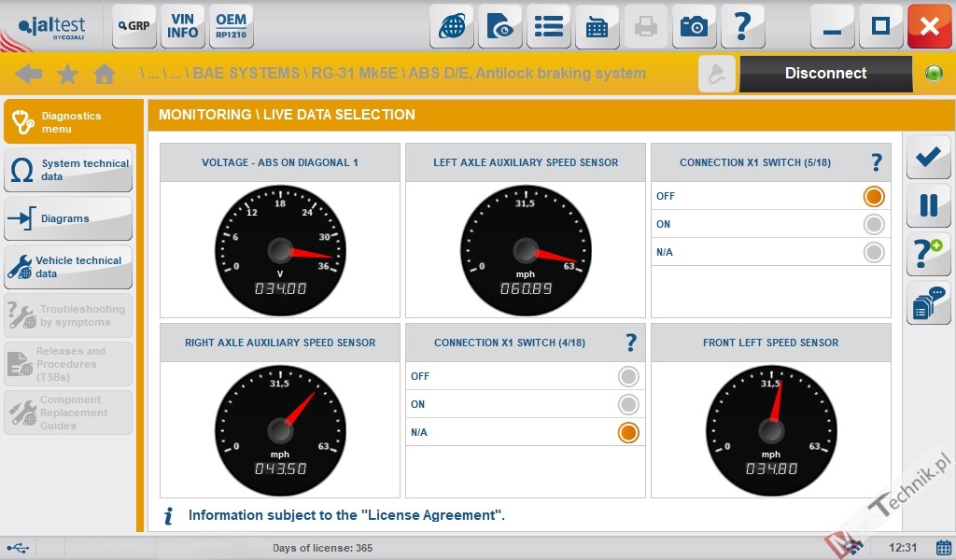Go to the home screen icon
Image resolution: width=956 pixels, height=560 pixels.
(x=105, y=74)
